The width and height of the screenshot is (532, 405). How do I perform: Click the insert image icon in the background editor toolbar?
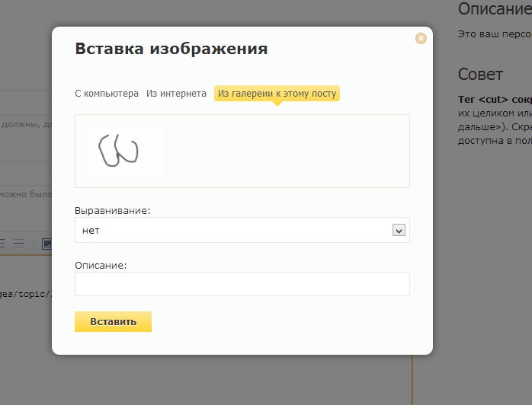coord(46,244)
